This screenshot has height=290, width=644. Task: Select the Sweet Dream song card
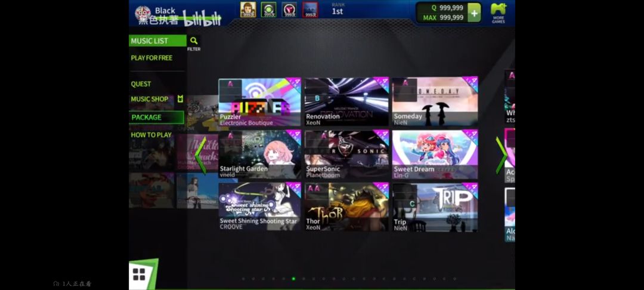tap(435, 155)
